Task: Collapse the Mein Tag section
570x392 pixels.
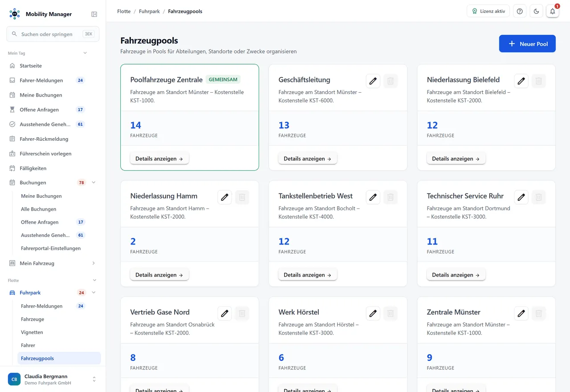Action: [x=85, y=53]
